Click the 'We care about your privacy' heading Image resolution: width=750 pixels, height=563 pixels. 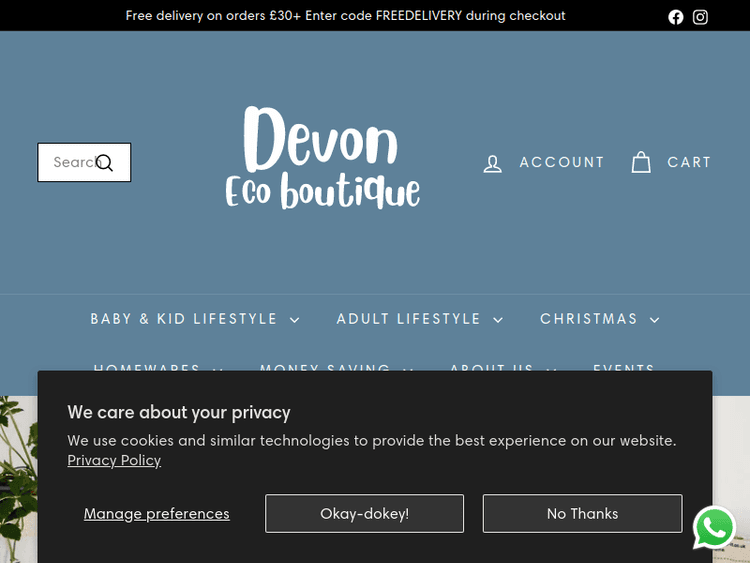179,412
